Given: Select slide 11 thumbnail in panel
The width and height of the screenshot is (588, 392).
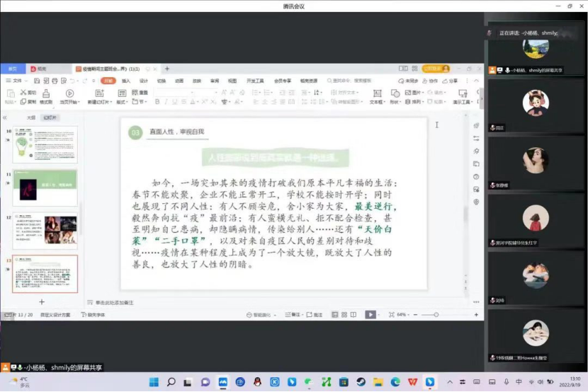Looking at the screenshot, I should point(45,188).
